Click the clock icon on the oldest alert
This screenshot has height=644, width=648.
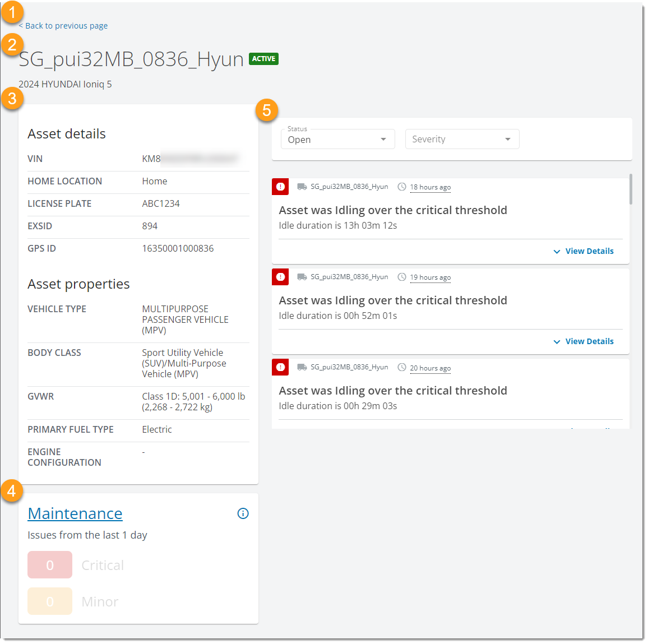point(401,368)
